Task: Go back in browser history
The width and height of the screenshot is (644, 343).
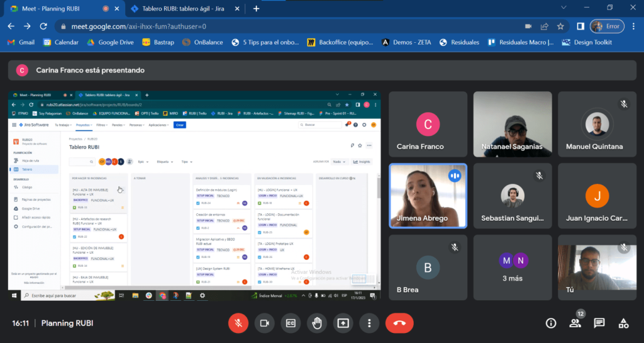Action: [x=11, y=26]
